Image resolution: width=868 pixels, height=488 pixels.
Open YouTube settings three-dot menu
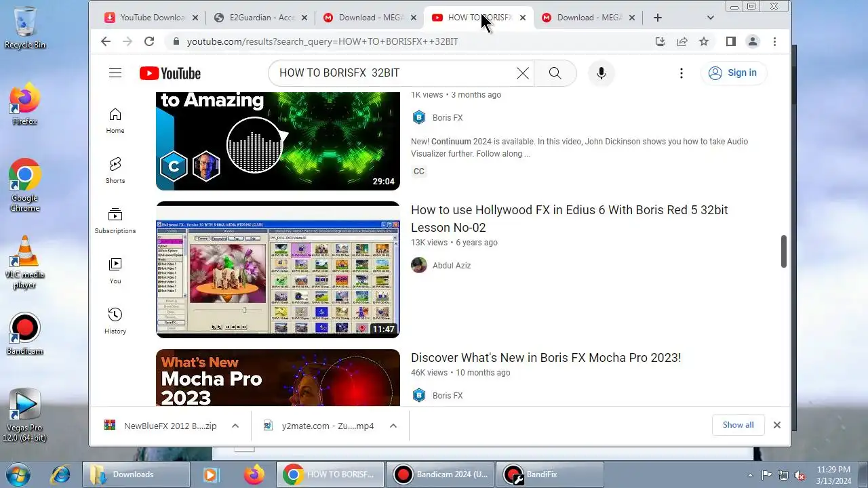[x=682, y=73]
